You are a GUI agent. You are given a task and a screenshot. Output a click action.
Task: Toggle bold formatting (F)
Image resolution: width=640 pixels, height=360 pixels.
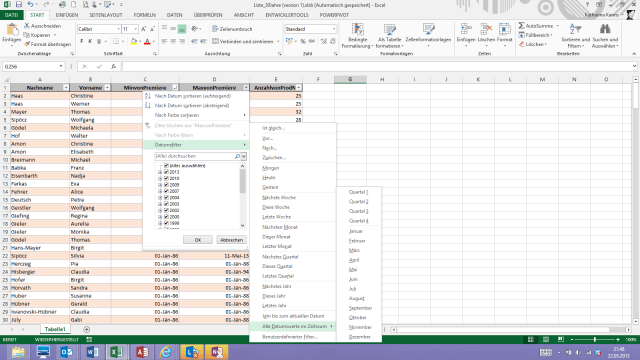(x=82, y=41)
